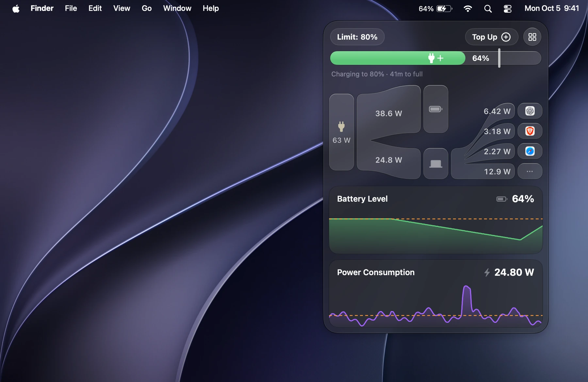Click the Power Consumption heading
Screen dimensions: 588x382
(x=376, y=272)
